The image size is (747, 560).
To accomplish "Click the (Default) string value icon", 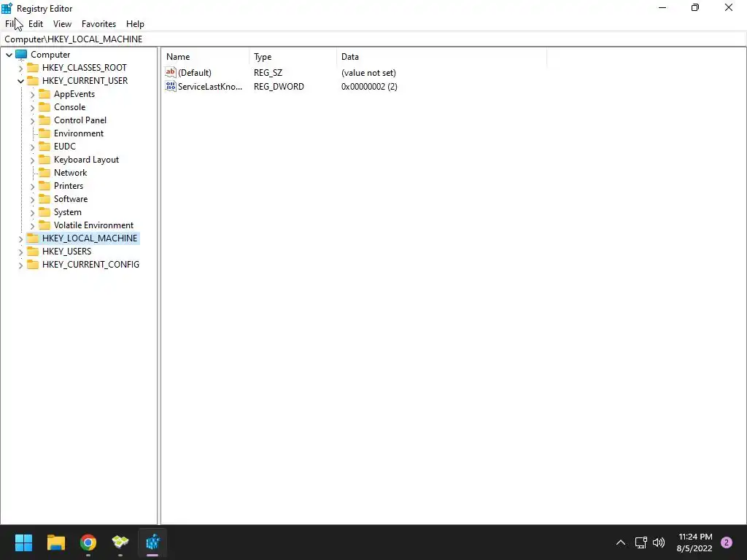I will [171, 72].
